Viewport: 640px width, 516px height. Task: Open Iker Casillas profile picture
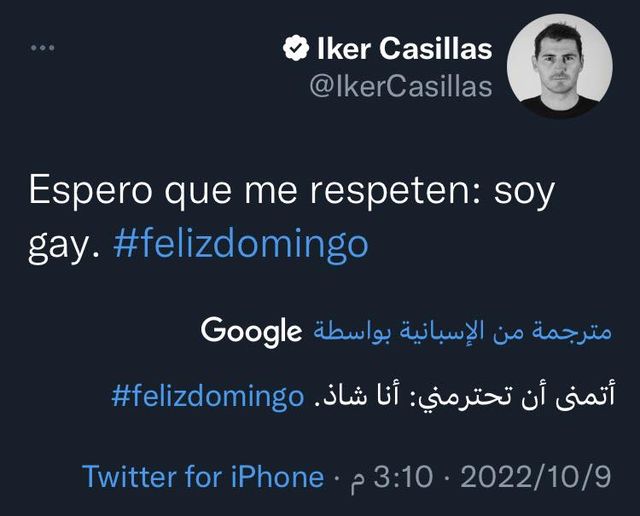[x=559, y=66]
